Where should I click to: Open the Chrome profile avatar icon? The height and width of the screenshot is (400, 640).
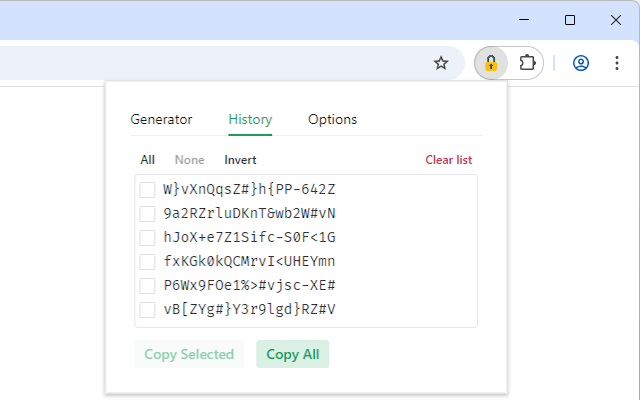pyautogui.click(x=581, y=63)
